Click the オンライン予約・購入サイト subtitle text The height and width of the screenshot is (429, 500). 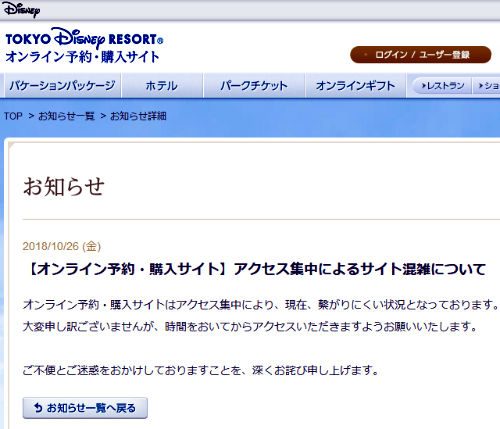tap(82, 56)
